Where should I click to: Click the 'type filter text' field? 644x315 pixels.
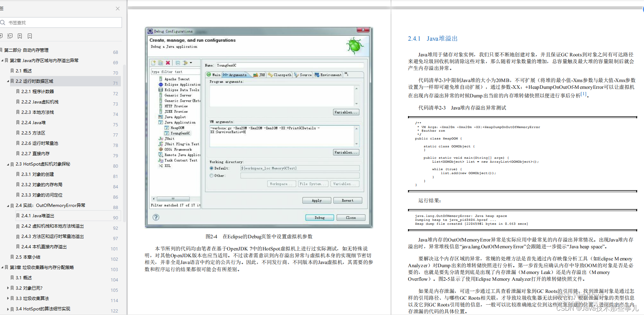click(x=175, y=72)
